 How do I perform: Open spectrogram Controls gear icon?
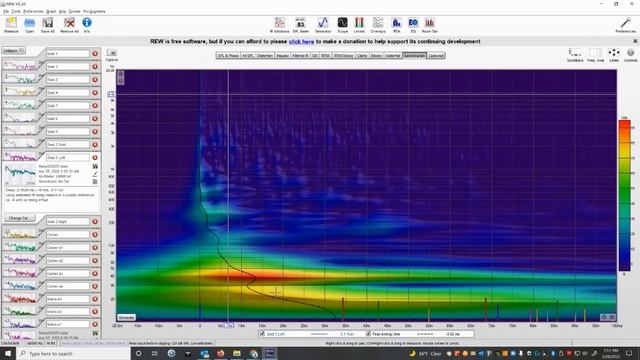tap(631, 55)
